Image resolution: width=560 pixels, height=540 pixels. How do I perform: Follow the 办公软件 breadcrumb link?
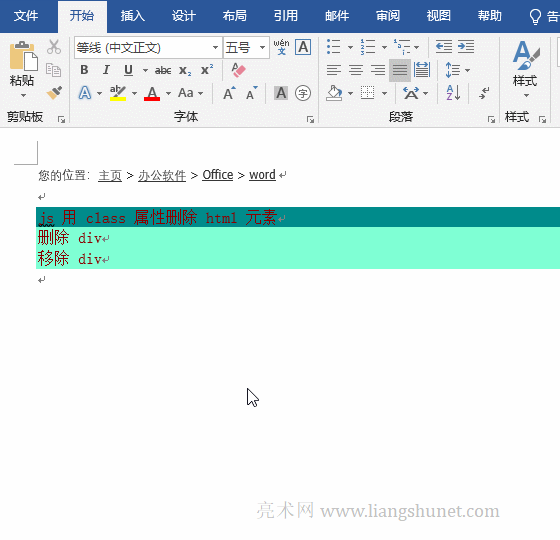pyautogui.click(x=162, y=175)
